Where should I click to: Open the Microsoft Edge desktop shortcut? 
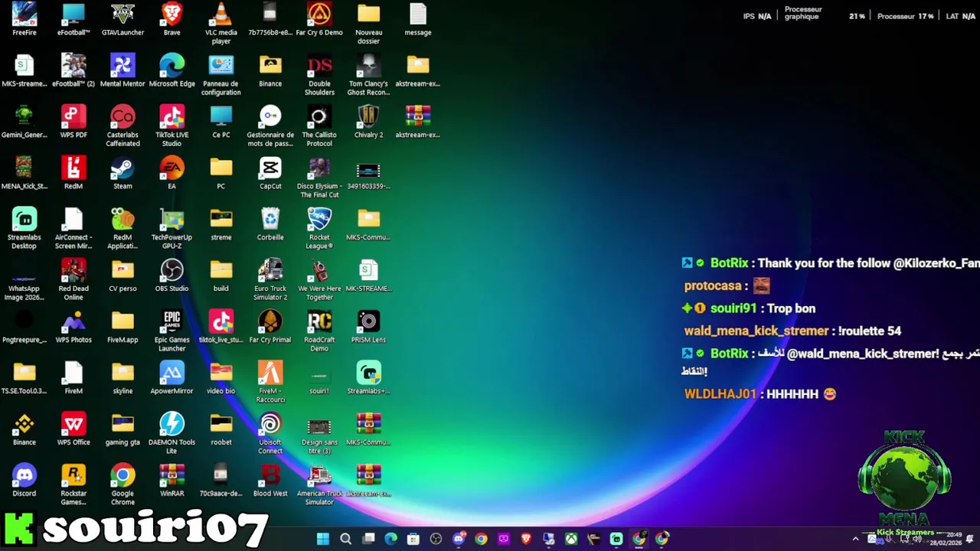(171, 71)
